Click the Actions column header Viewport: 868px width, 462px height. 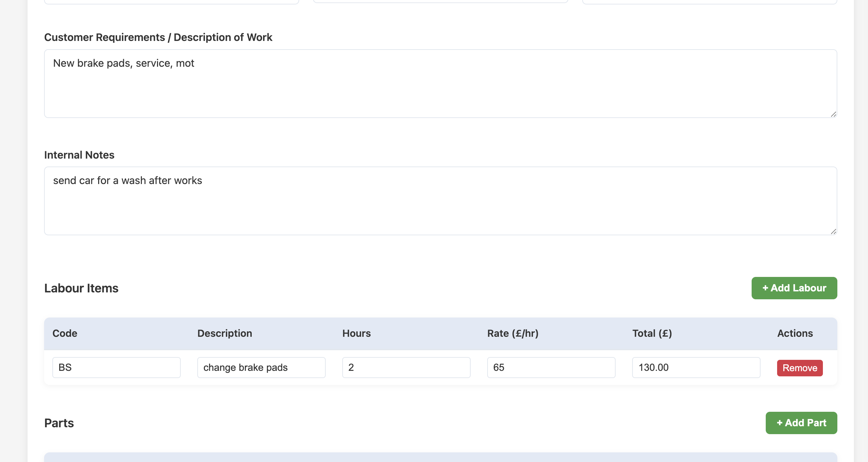(x=795, y=333)
